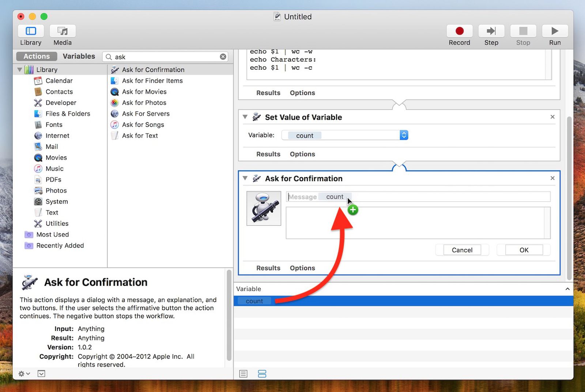
Task: Open the Media browser
Action: [62, 35]
